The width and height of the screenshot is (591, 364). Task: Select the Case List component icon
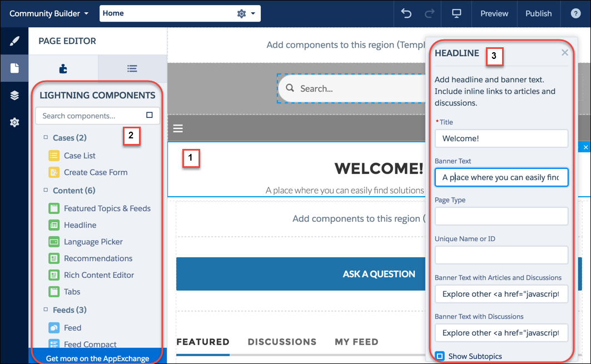pos(54,155)
